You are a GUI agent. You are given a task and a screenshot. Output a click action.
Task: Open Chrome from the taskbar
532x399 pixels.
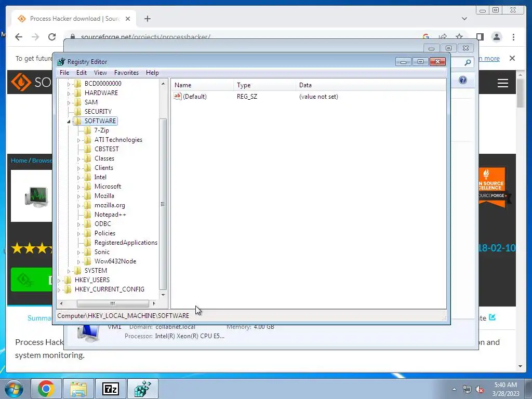click(x=46, y=389)
